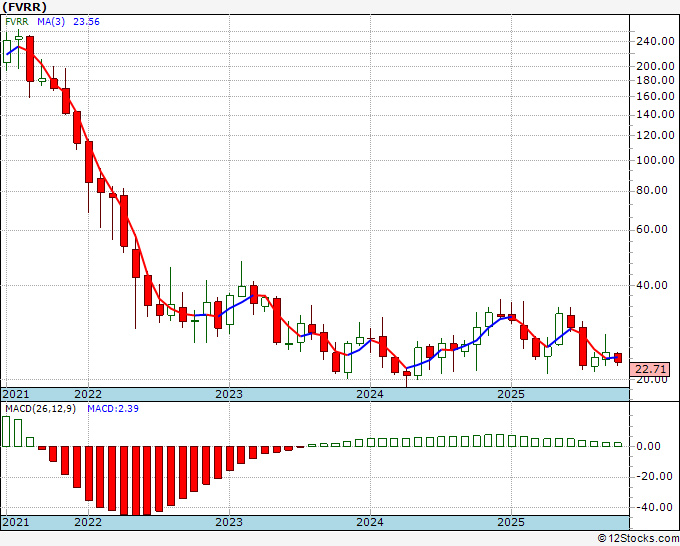Click 2022 on the MACD timeline
Screen dimensions: 680x546
pyautogui.click(x=88, y=522)
